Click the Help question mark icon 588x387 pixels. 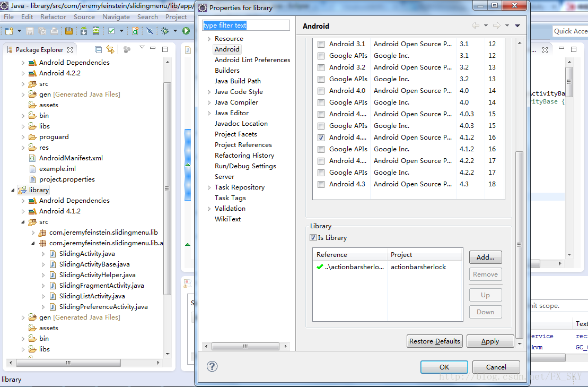pos(212,366)
